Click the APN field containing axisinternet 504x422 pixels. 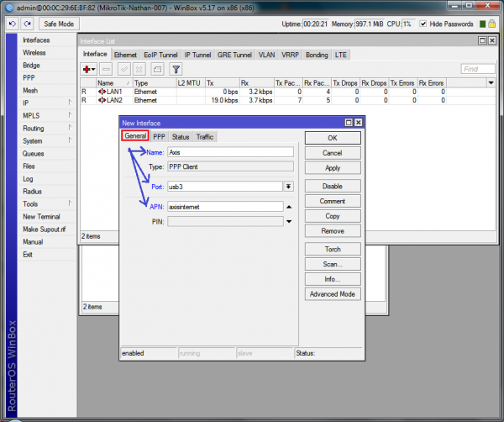click(x=225, y=207)
